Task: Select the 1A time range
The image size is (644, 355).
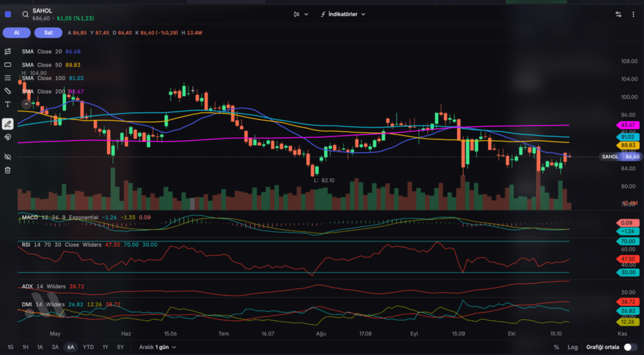Action: [40, 347]
